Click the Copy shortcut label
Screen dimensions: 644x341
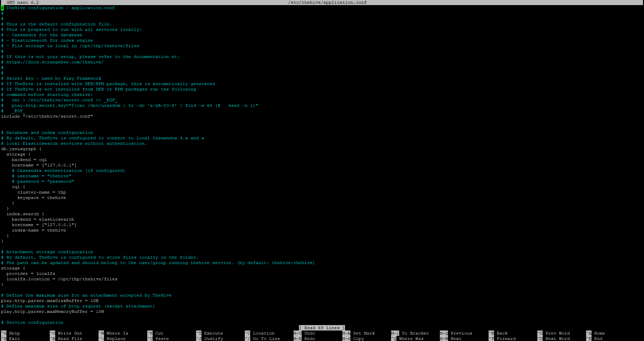click(359, 339)
